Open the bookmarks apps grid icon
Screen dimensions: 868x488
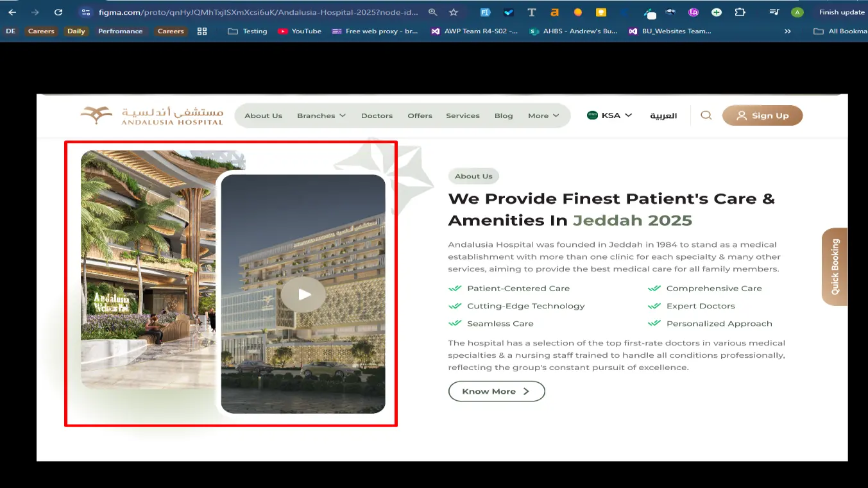[x=202, y=31]
